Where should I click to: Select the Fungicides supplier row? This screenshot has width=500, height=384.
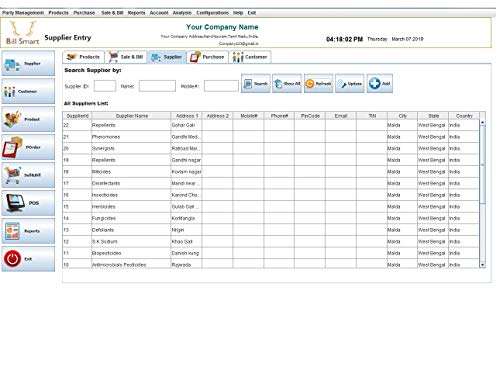pos(271,218)
